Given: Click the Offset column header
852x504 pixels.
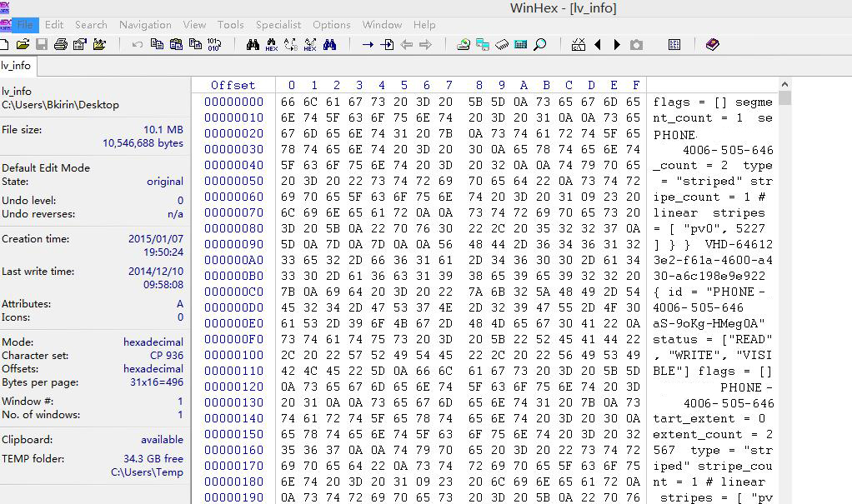Looking at the screenshot, I should click(x=233, y=85).
